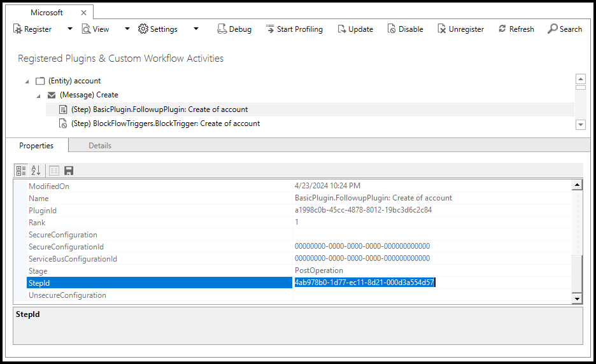Click the Save icon in property toolbar

(x=69, y=171)
